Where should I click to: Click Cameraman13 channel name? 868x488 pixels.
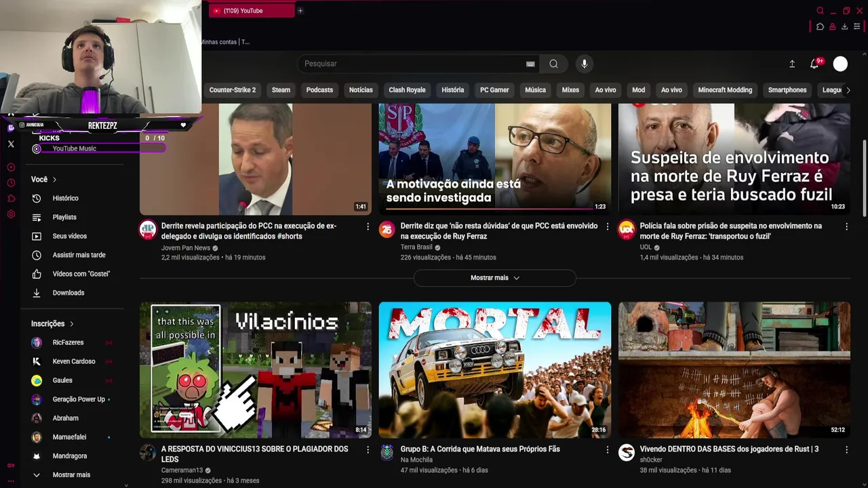(182, 470)
